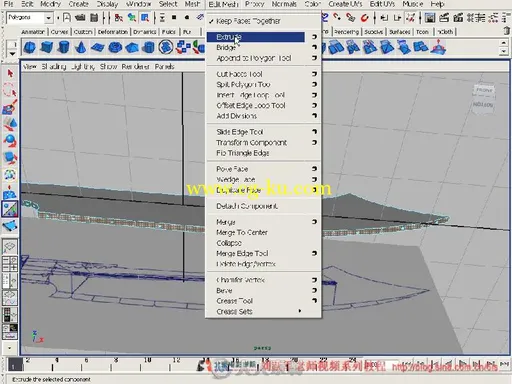
Task: Create a polygon cube from shelf
Action: (46, 47)
